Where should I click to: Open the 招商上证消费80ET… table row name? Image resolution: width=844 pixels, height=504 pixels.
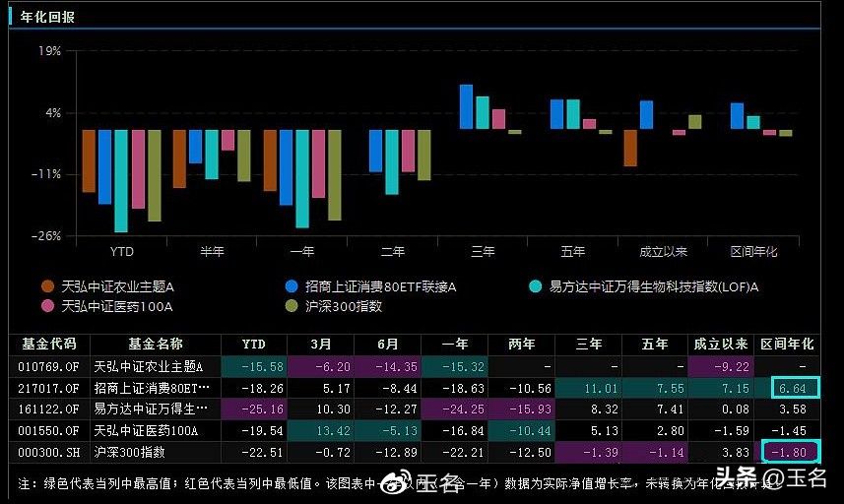152,389
